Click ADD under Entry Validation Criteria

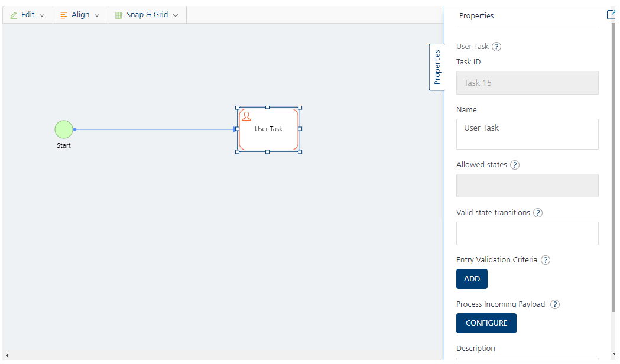(x=472, y=279)
